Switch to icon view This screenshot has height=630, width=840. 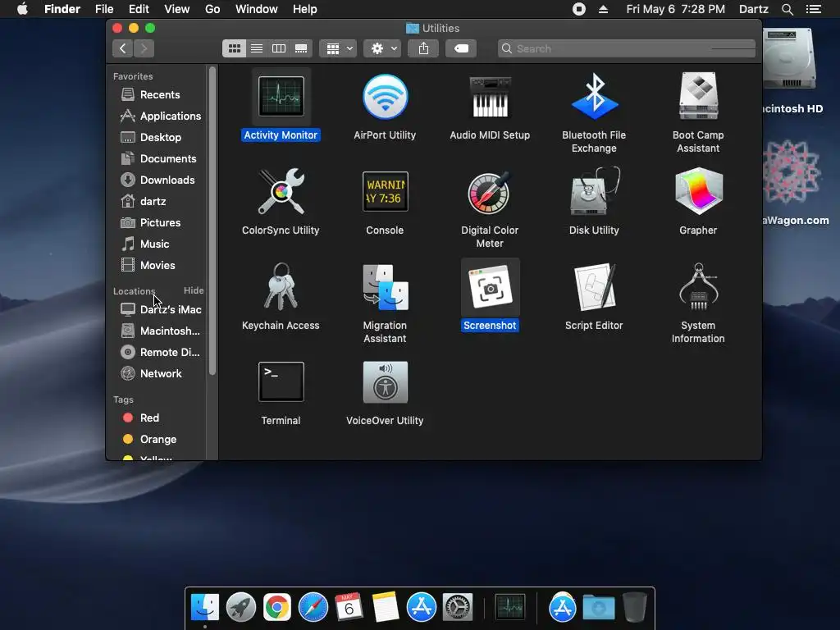(234, 48)
